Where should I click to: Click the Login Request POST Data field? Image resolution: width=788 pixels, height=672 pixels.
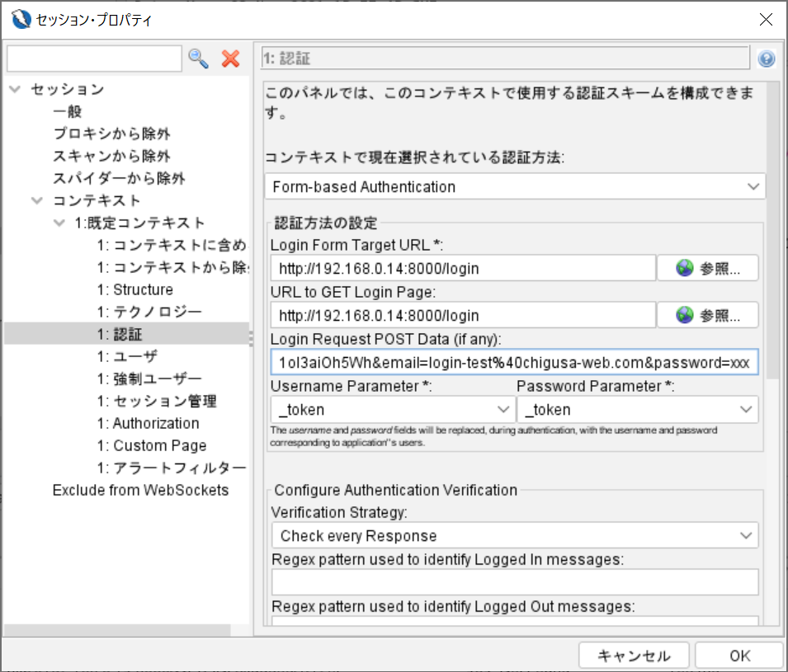click(515, 362)
